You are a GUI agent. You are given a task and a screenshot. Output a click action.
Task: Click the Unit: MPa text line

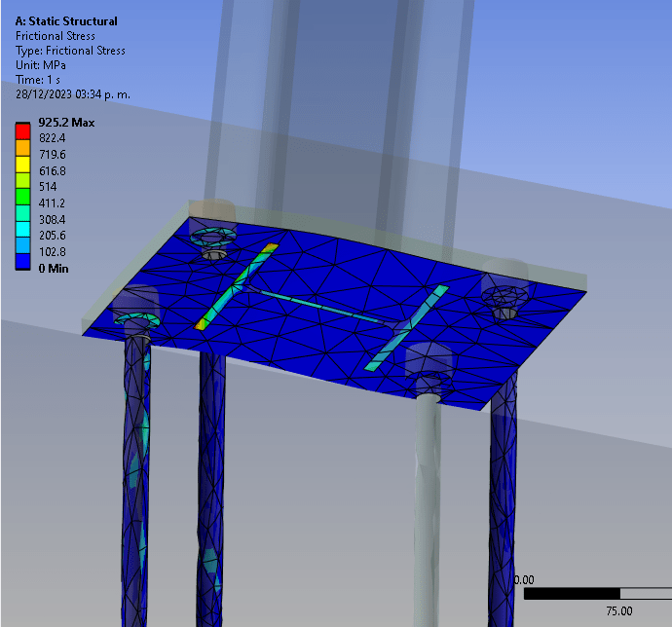[x=42, y=65]
